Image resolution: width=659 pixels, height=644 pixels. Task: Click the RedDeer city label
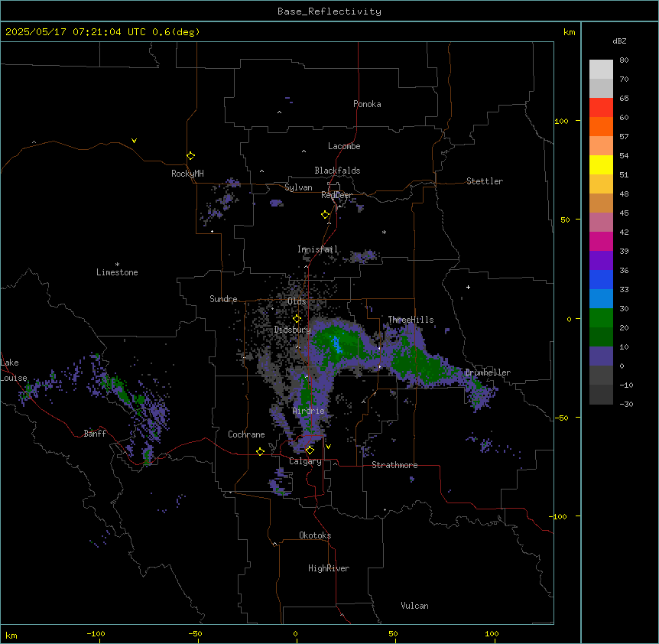336,195
